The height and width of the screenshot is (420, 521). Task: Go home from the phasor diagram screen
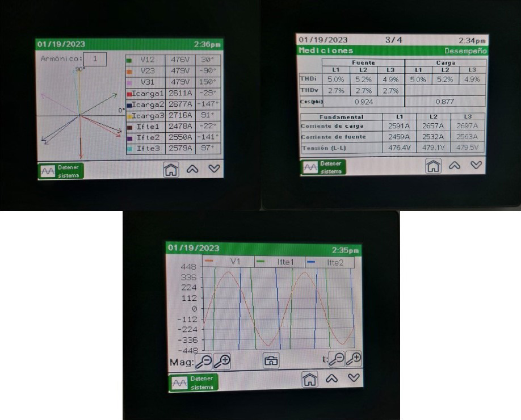[x=171, y=170]
